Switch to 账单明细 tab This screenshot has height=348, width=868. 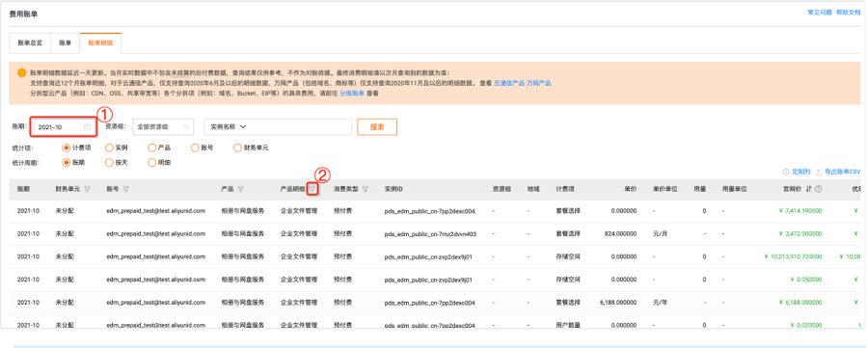coord(100,42)
